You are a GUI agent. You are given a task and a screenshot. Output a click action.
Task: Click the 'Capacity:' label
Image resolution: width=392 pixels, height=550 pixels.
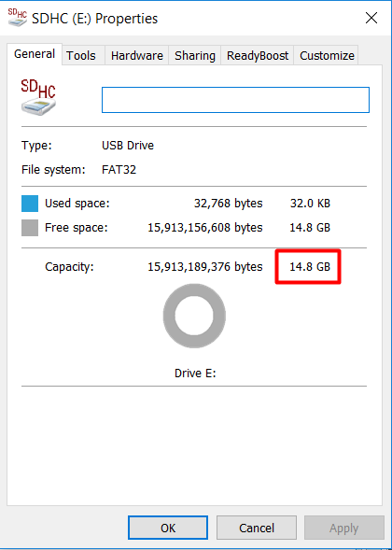pyautogui.click(x=69, y=267)
